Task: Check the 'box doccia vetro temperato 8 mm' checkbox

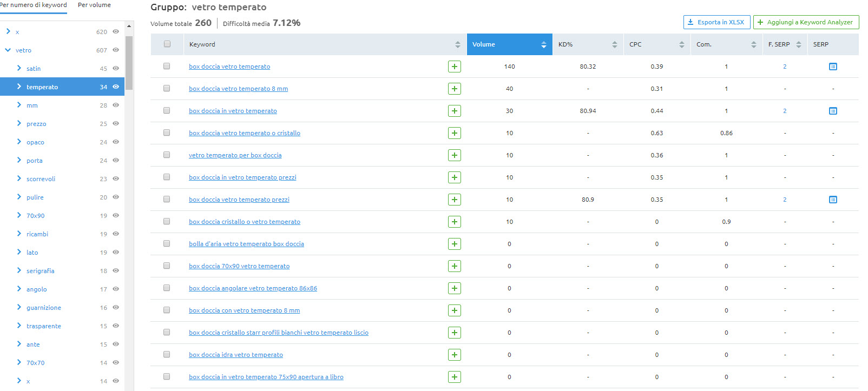Action: (x=167, y=88)
